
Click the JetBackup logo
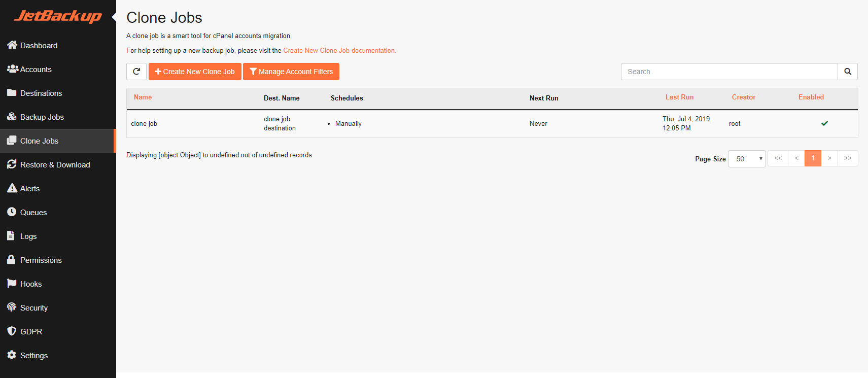pos(58,16)
